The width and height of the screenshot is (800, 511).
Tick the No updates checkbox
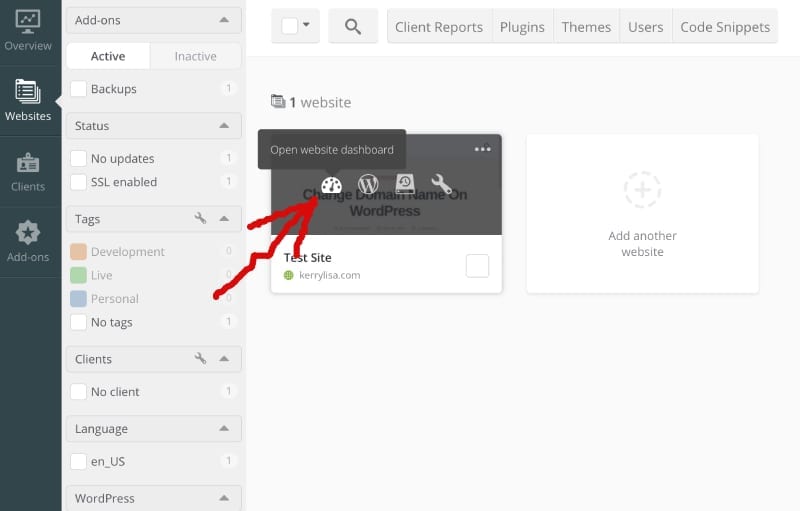(x=79, y=158)
